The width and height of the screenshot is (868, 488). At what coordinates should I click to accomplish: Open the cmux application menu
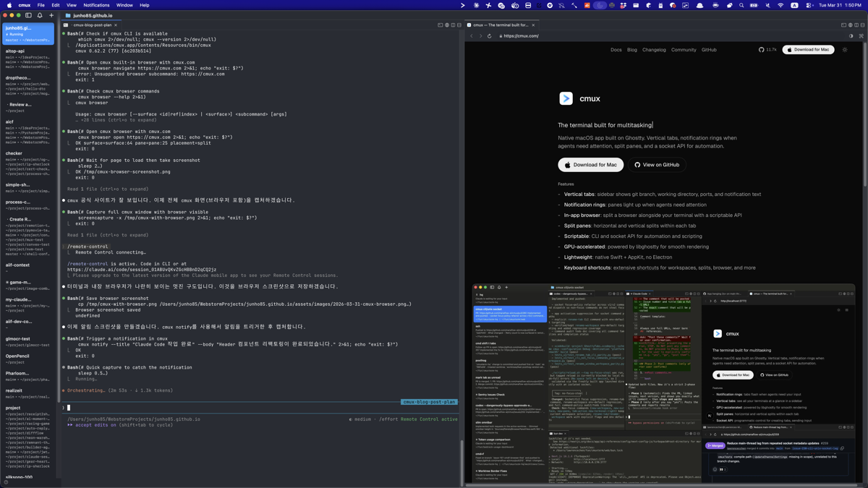click(x=25, y=5)
